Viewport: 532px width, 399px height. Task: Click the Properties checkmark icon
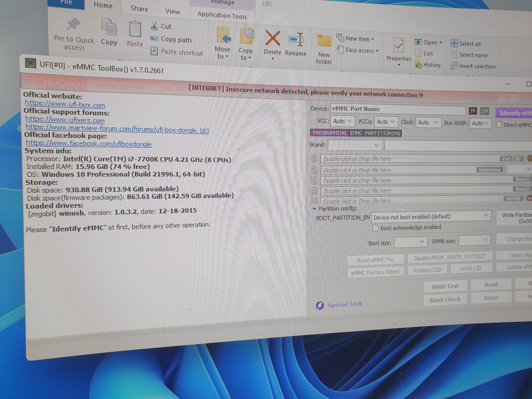(399, 45)
